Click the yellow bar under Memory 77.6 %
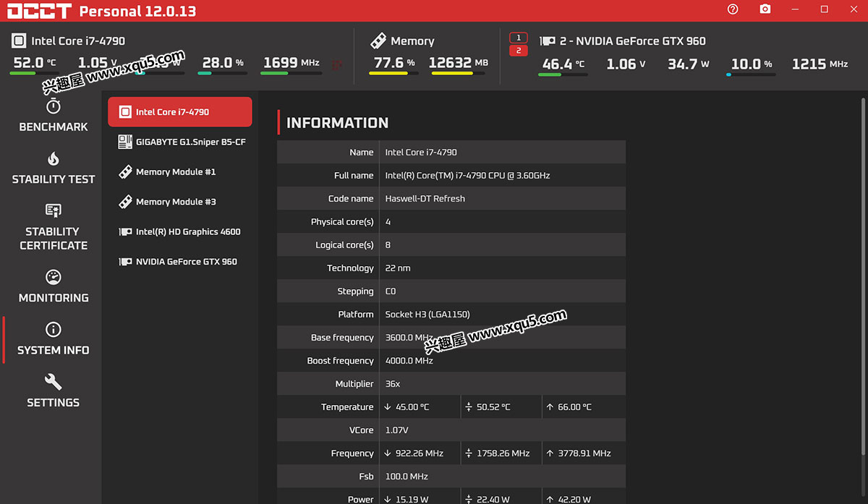The image size is (868, 504). coord(393,73)
